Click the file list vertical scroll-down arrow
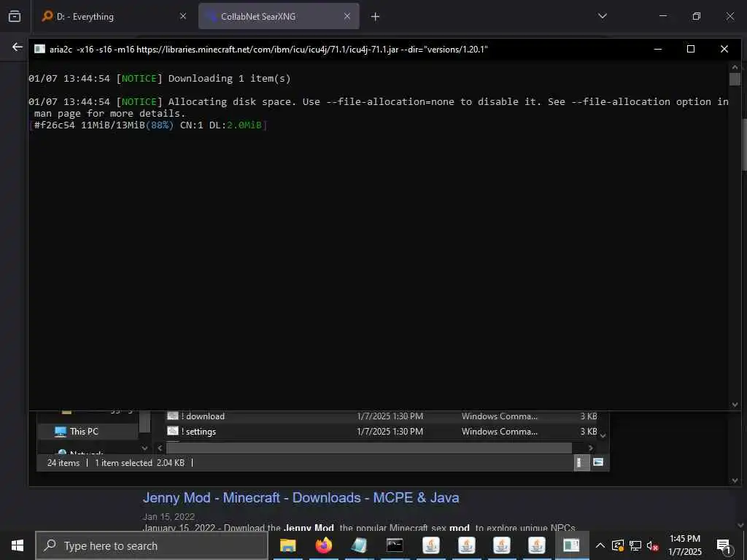The width and height of the screenshot is (747, 560). point(603,436)
